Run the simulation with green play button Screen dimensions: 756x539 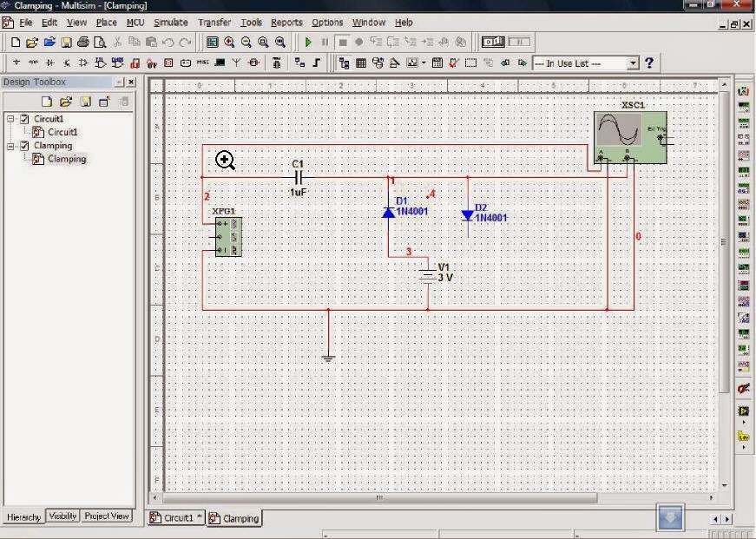point(309,43)
